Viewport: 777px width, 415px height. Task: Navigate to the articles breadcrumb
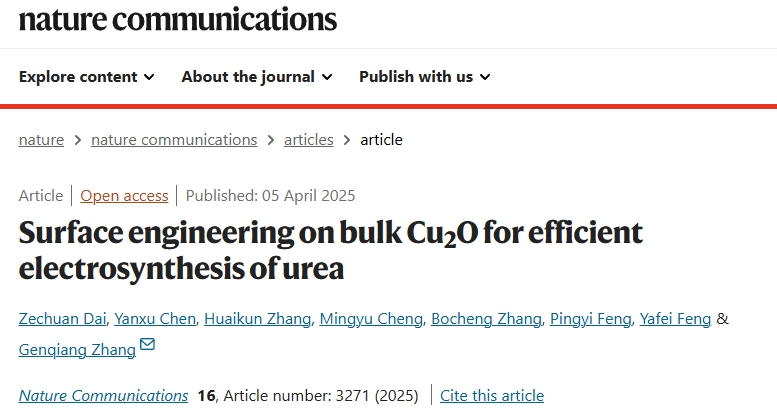(x=308, y=140)
